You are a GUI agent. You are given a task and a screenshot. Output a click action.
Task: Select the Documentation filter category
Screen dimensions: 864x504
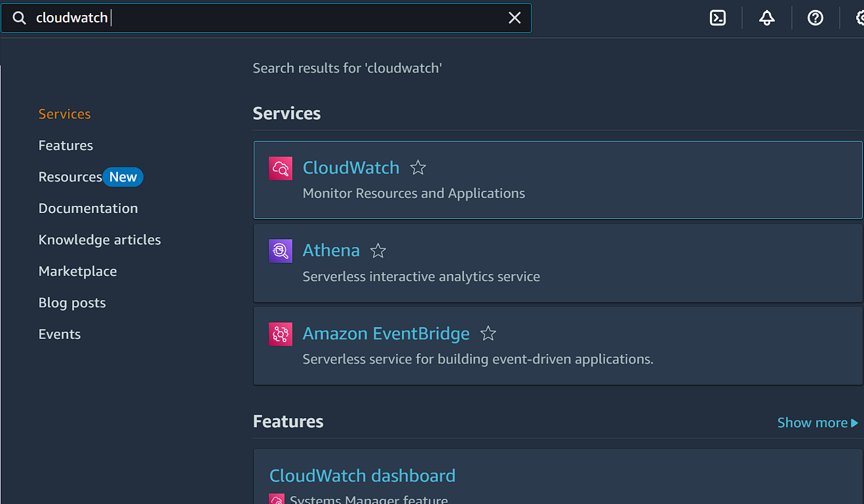pyautogui.click(x=88, y=208)
